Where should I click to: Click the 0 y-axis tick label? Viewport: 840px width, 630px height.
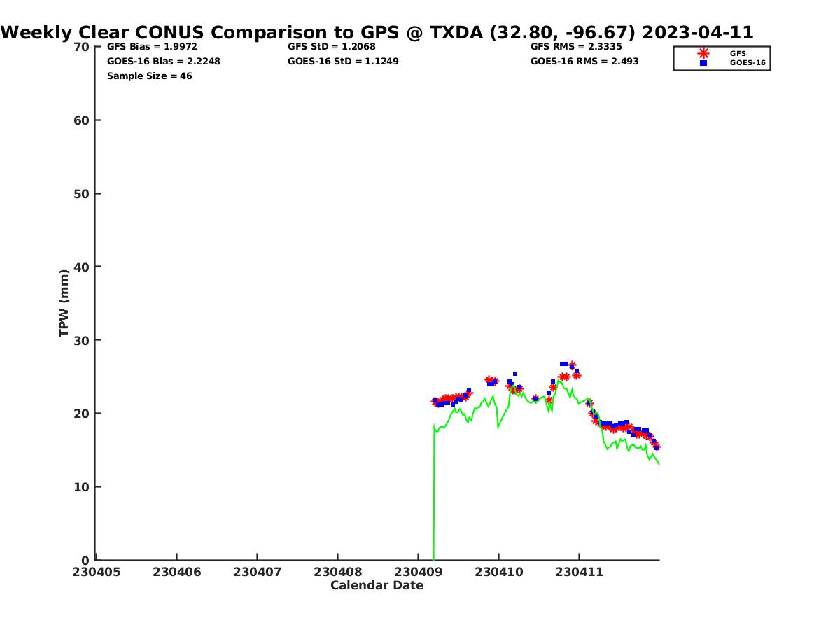click(85, 560)
